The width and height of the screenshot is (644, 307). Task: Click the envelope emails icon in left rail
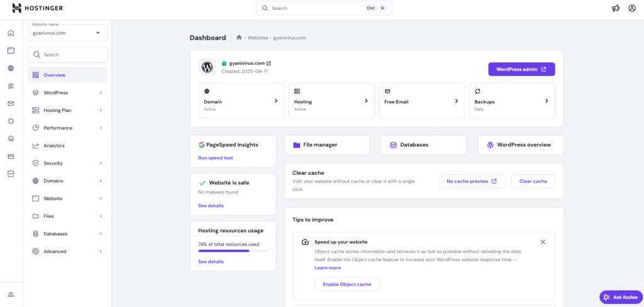[11, 103]
